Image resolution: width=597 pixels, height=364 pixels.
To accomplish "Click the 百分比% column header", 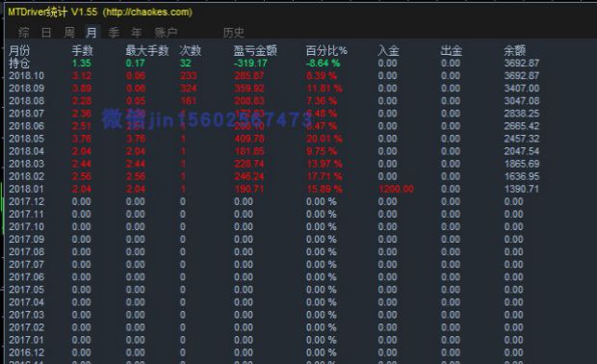I will coord(326,50).
